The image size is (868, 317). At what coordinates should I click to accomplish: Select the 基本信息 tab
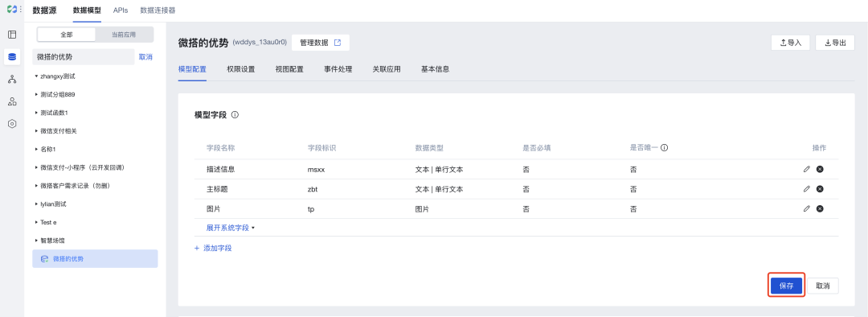pyautogui.click(x=435, y=69)
